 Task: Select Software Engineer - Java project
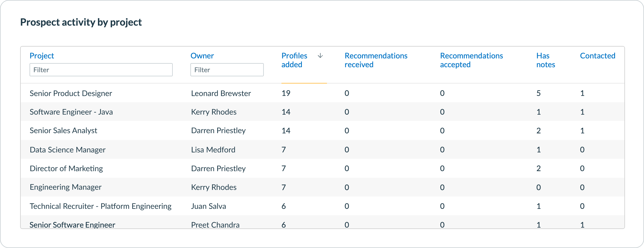pos(71,112)
